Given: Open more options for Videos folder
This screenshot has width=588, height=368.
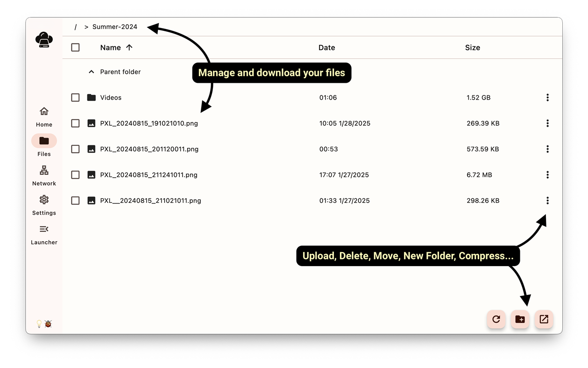Looking at the screenshot, I should click(547, 97).
